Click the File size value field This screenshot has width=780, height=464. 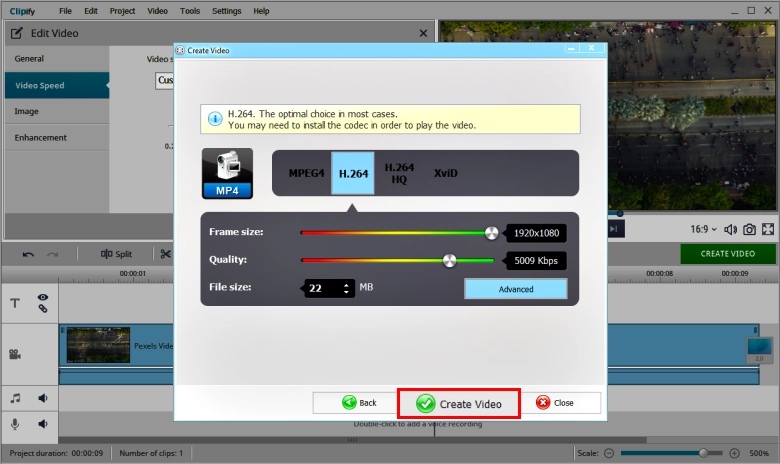pyautogui.click(x=323, y=288)
